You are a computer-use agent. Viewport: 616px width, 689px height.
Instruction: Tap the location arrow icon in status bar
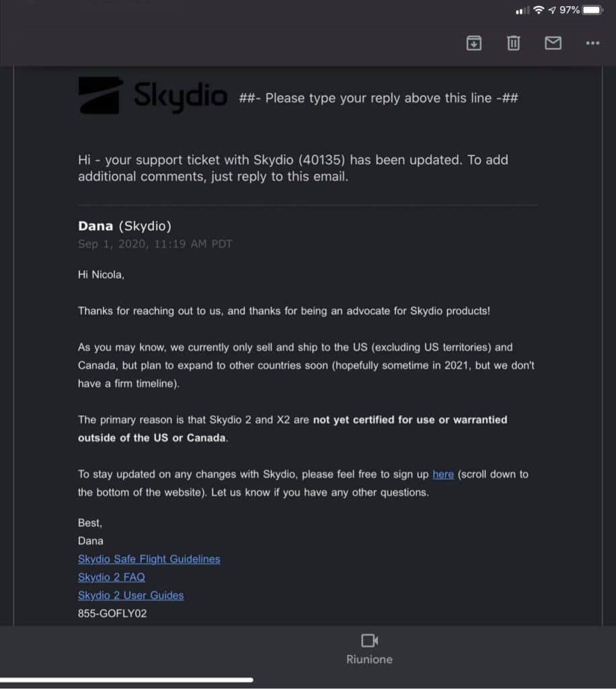pyautogui.click(x=552, y=10)
